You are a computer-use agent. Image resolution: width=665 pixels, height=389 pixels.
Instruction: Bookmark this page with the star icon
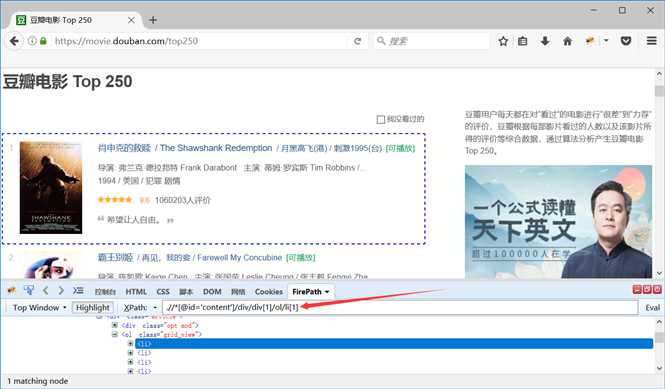tap(503, 41)
